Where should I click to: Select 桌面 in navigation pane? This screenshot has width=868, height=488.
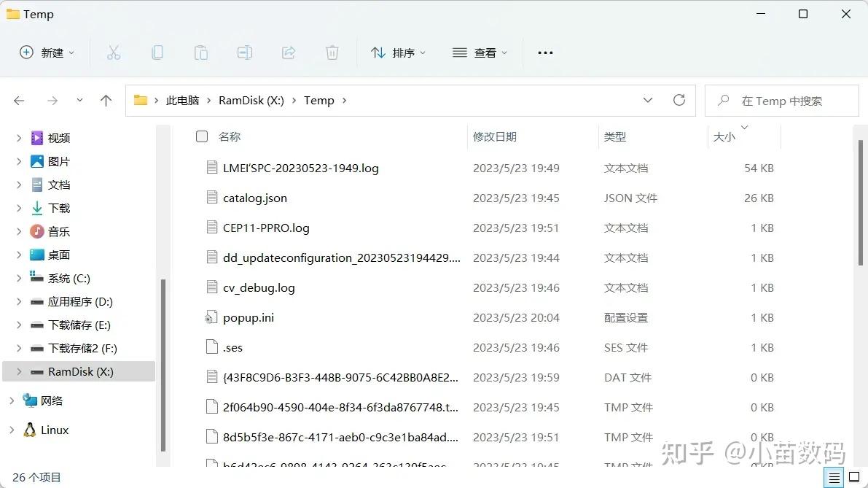point(59,255)
